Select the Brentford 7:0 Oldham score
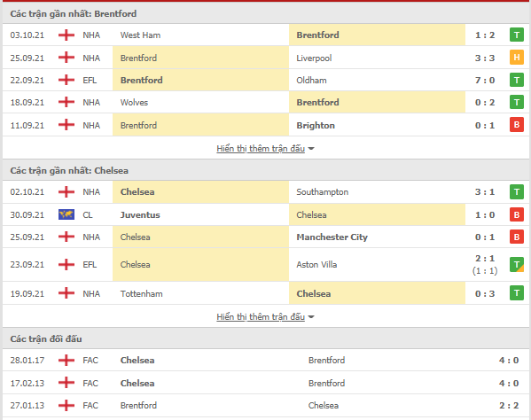 tap(485, 81)
